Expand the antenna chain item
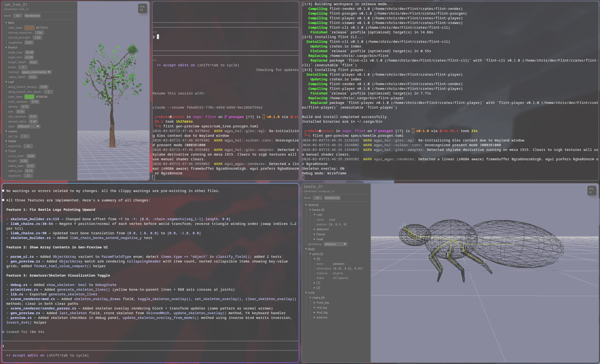The height and width of the screenshot is (364, 600). [x=314, y=317]
